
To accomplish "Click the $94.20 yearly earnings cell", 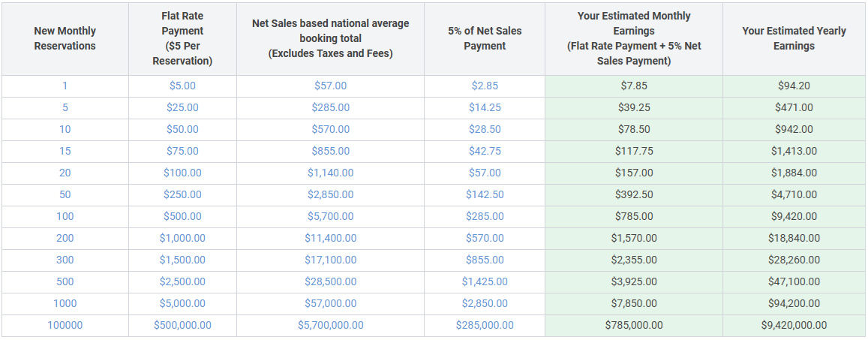I will tap(794, 86).
